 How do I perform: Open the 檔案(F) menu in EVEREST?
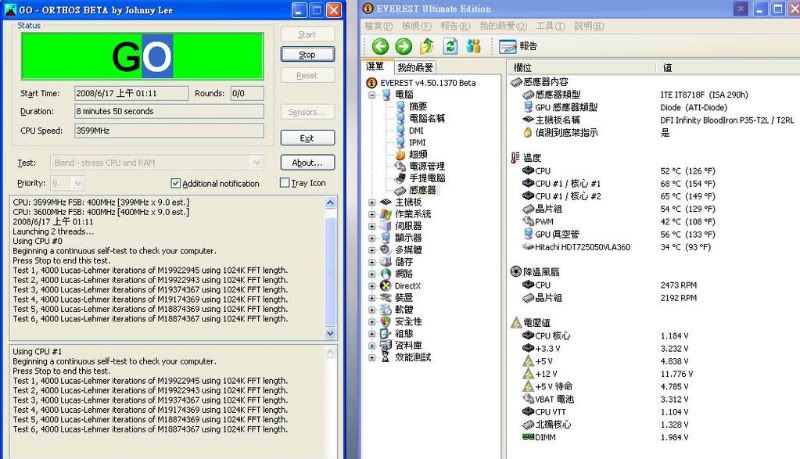click(x=379, y=26)
